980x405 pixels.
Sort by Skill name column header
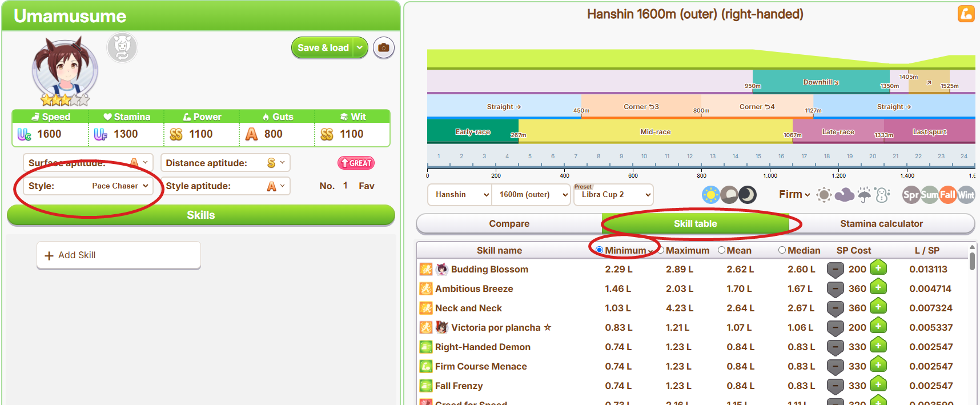(499, 250)
